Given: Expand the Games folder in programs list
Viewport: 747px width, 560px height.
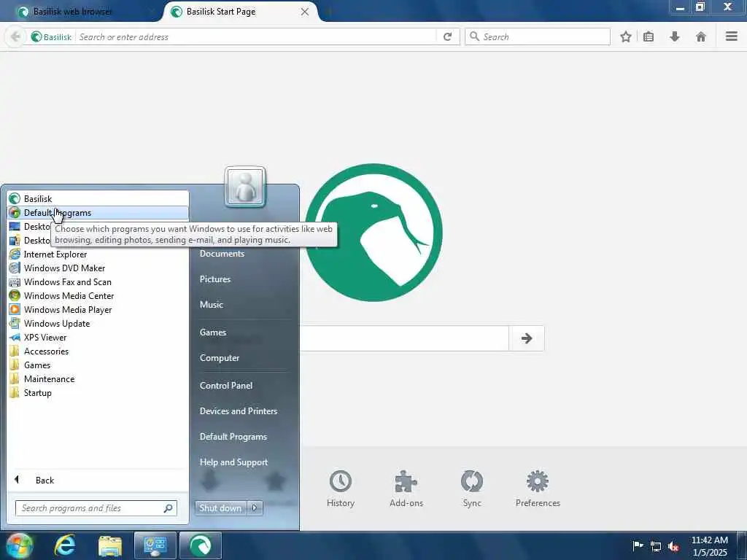Looking at the screenshot, I should [x=98, y=365].
